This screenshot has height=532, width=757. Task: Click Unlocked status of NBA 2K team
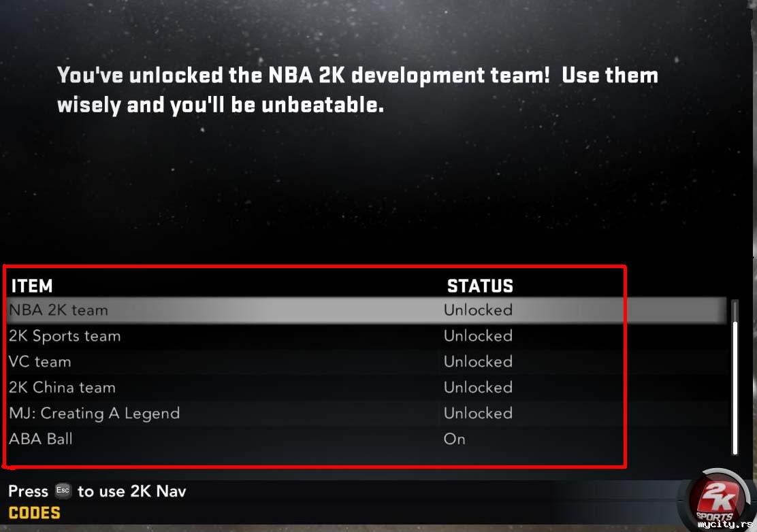[x=478, y=310]
